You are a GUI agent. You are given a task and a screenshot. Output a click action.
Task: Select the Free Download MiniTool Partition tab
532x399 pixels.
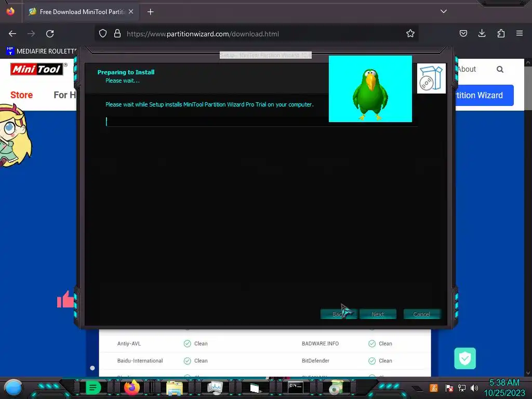(x=81, y=11)
